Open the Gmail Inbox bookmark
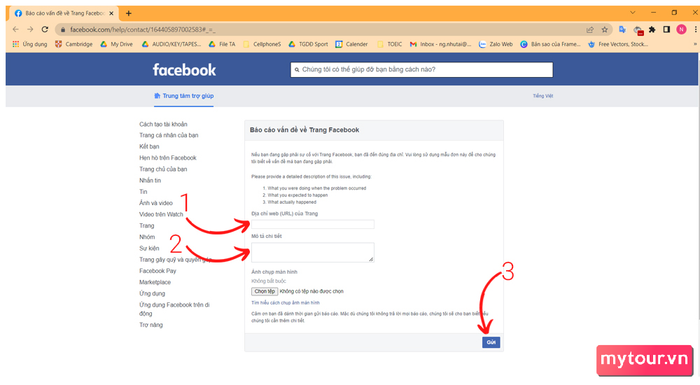Viewport: 700px width, 385px height. [440, 44]
